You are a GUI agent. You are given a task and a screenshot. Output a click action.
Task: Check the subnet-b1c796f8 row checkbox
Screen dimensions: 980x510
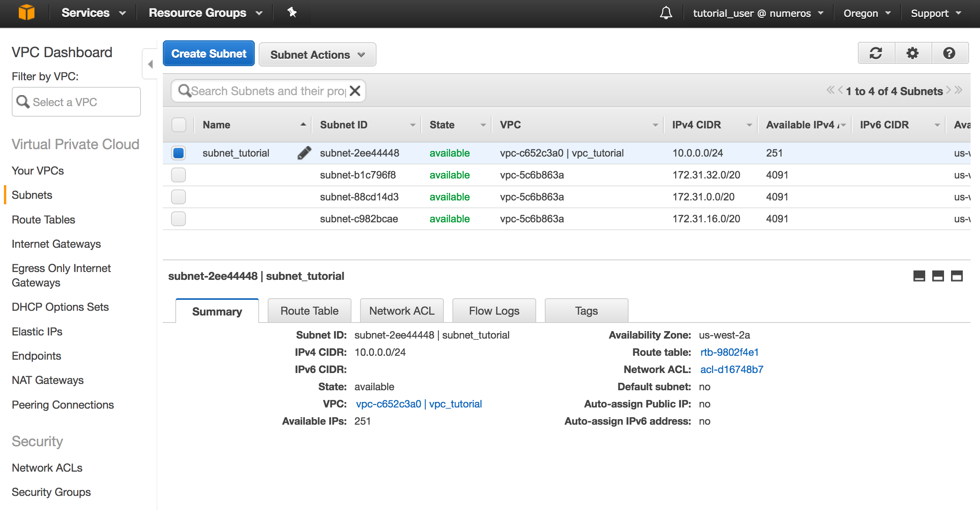click(178, 175)
